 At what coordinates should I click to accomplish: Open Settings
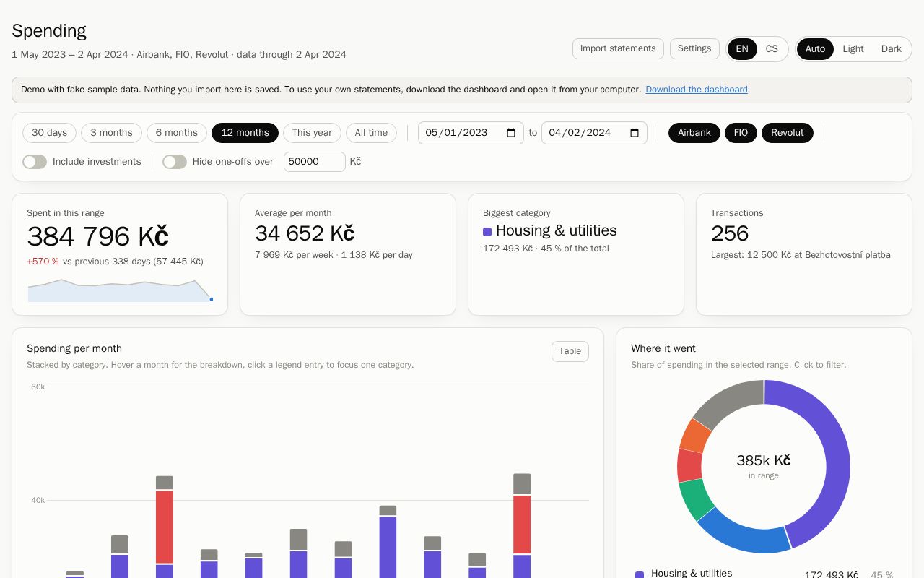694,48
